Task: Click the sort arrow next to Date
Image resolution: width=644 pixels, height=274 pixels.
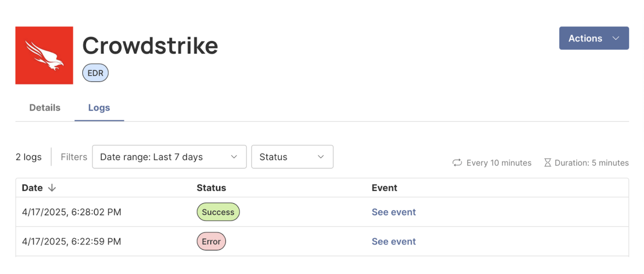Action: [52, 188]
